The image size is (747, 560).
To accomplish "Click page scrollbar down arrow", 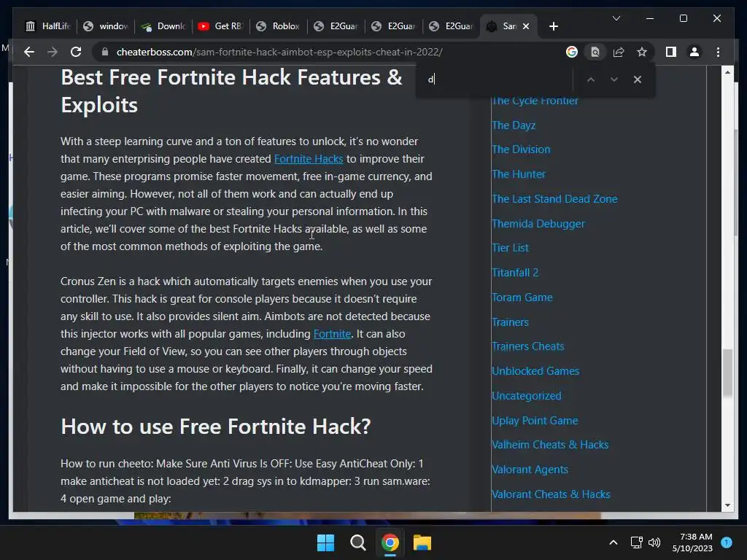I will pos(727,505).
